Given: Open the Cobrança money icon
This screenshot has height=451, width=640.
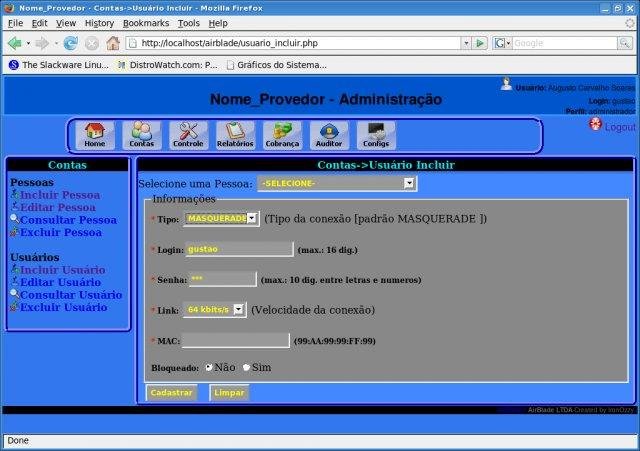Looking at the screenshot, I should [282, 135].
